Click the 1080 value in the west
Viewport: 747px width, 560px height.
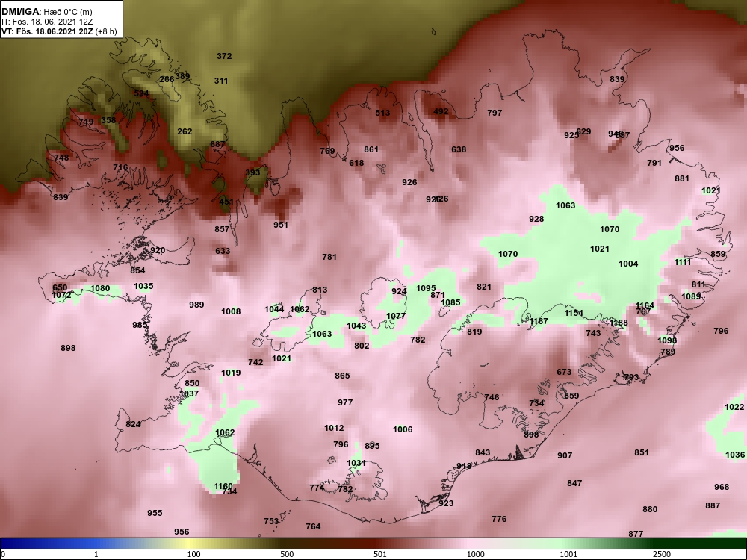(100, 288)
